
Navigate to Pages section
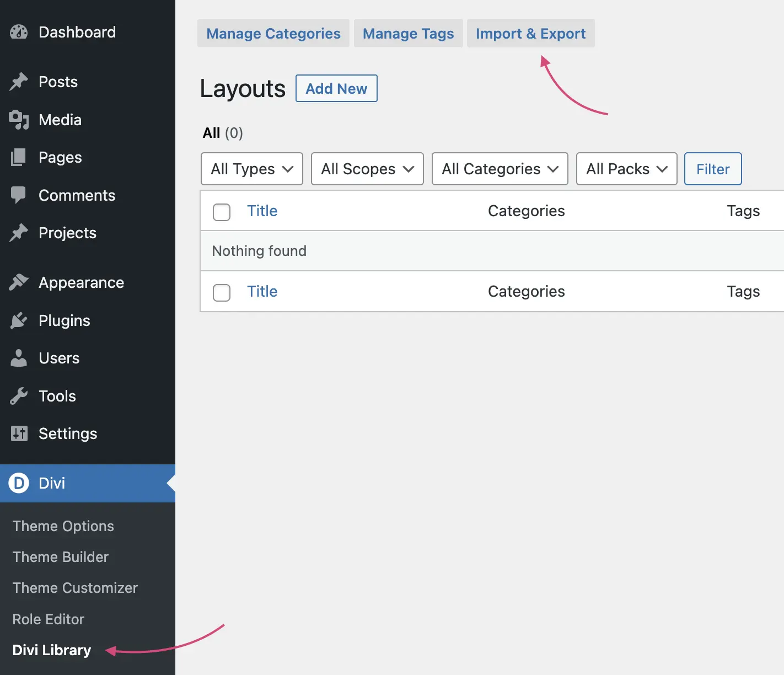60,157
